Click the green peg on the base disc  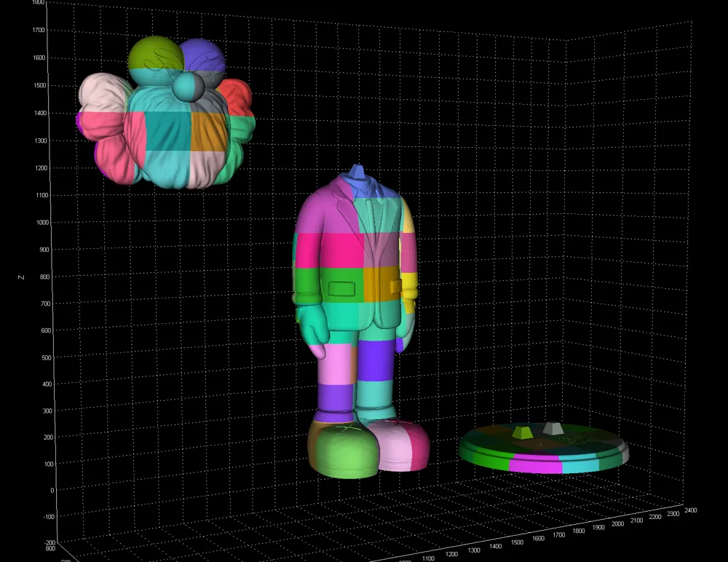[x=522, y=433]
